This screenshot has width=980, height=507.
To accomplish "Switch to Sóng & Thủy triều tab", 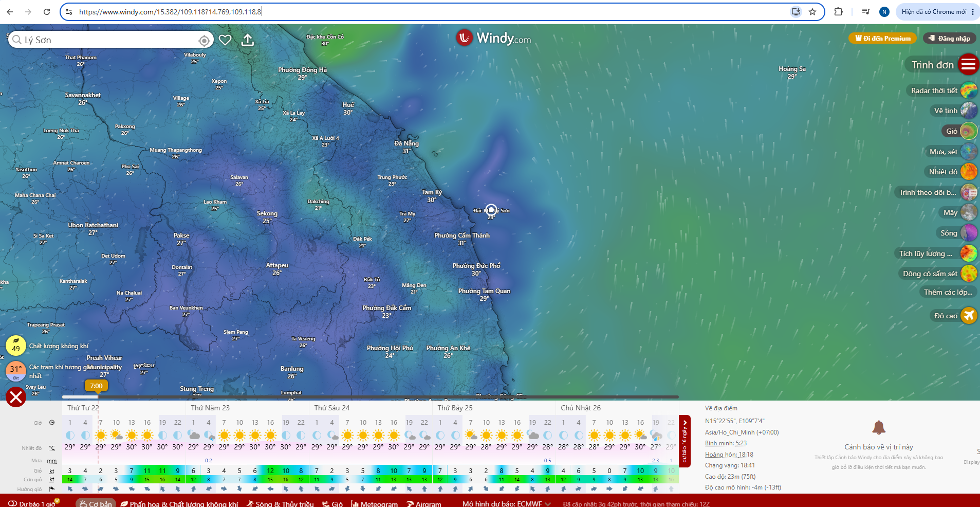I will (280, 503).
